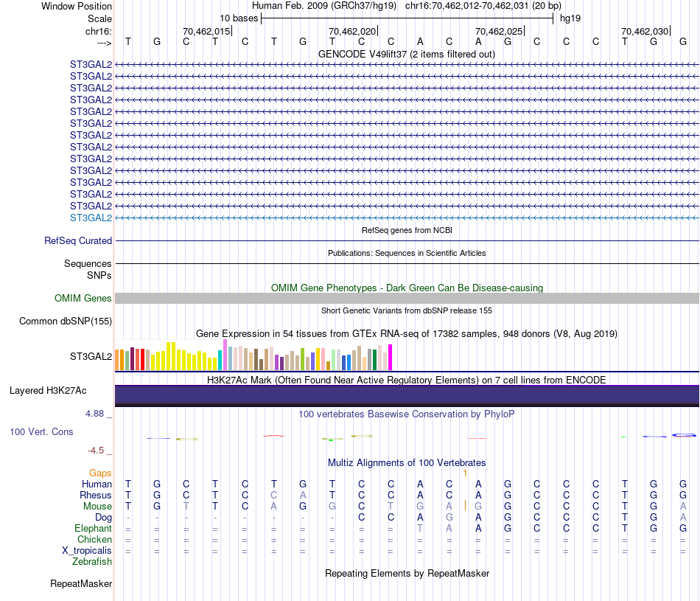Click the 'H3K27Ac Mark' ENCODE track title
The height and width of the screenshot is (601, 700).
(x=407, y=380)
